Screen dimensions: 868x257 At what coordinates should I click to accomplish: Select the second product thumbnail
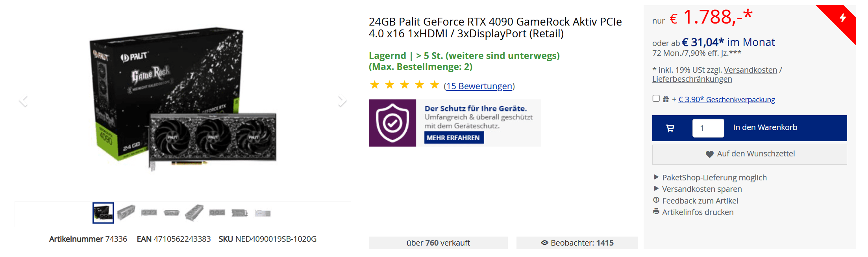click(126, 213)
